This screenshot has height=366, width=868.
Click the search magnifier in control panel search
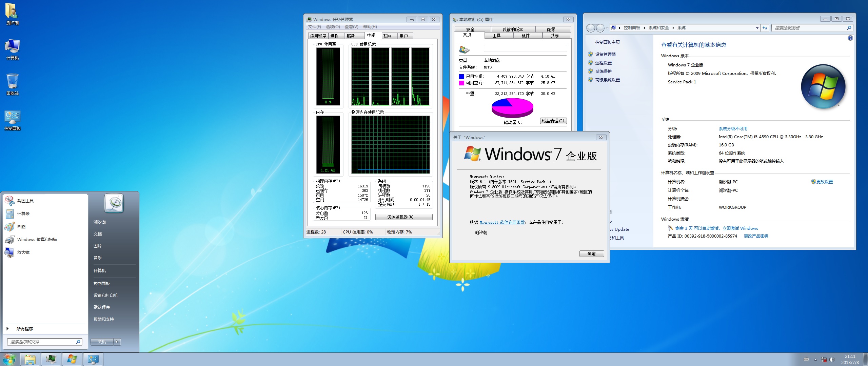[849, 28]
